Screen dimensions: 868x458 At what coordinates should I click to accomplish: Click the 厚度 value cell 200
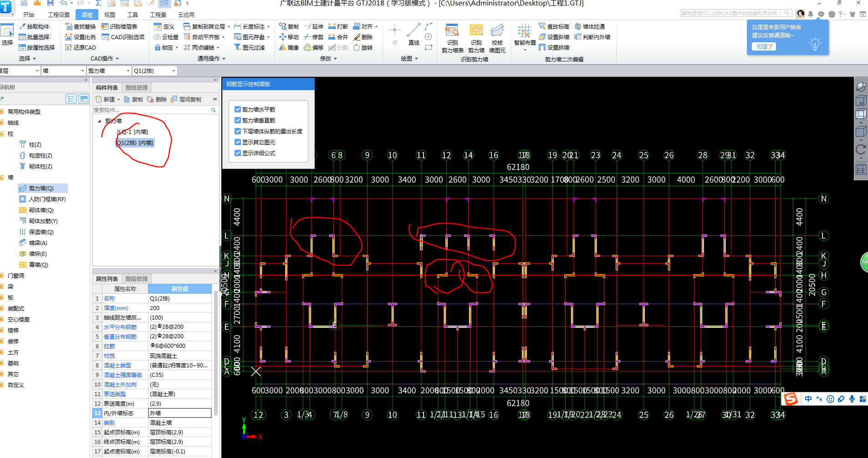[180, 308]
